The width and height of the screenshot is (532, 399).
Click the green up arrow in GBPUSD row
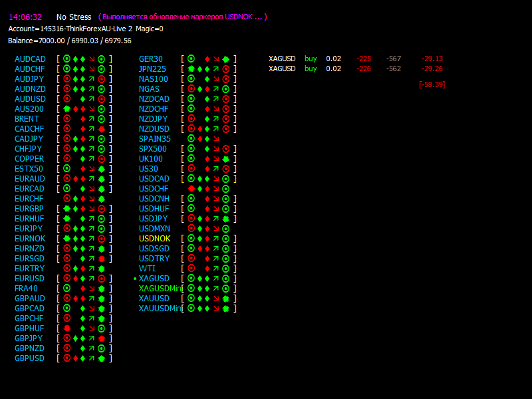(92, 358)
